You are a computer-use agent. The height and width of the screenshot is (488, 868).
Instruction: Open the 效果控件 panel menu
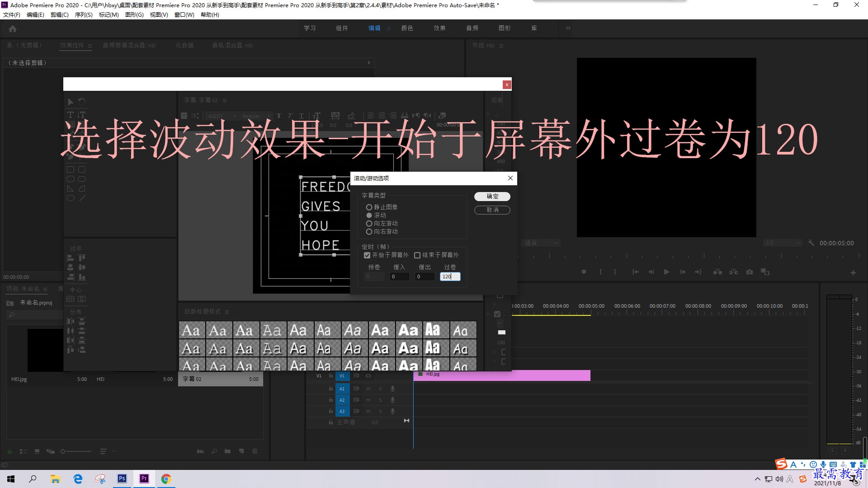point(90,46)
